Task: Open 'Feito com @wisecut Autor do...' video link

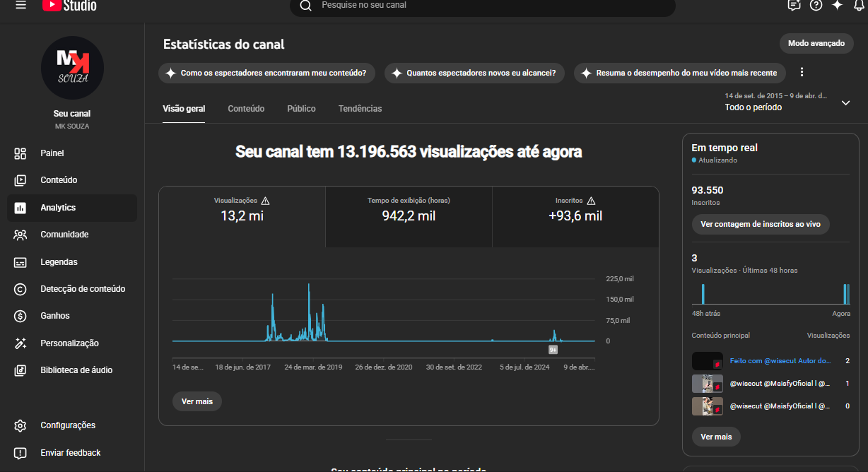Action: click(780, 361)
